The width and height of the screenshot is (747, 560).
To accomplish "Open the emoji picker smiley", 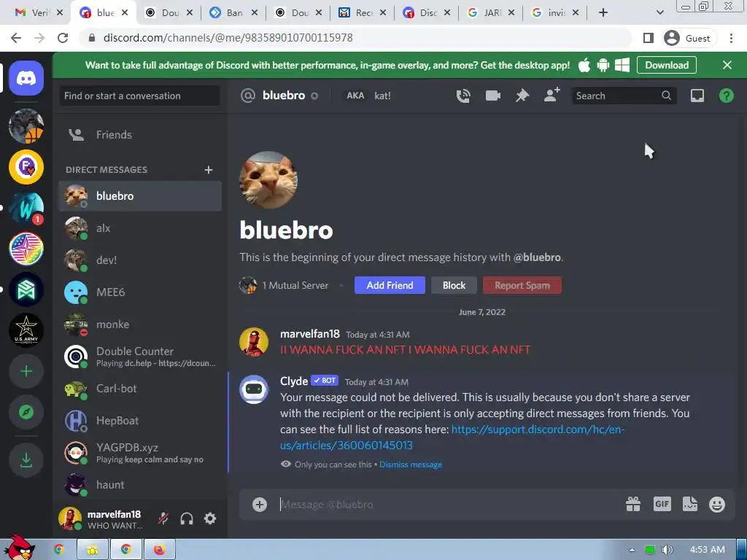I will point(717,505).
